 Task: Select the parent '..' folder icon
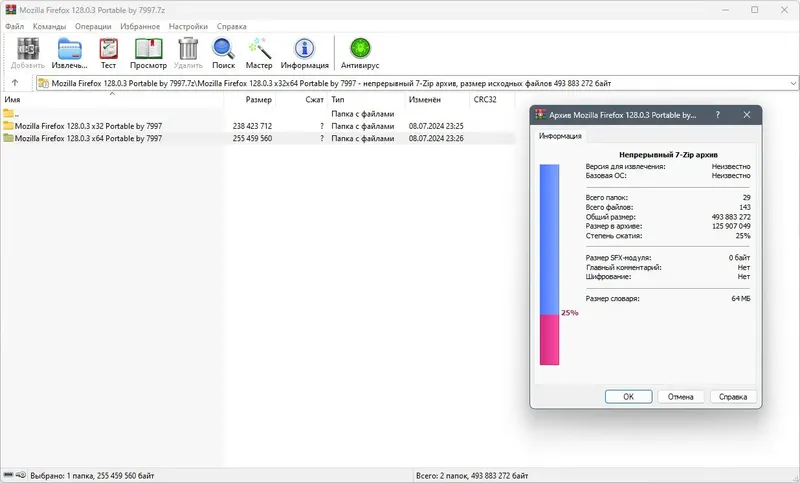pos(8,113)
